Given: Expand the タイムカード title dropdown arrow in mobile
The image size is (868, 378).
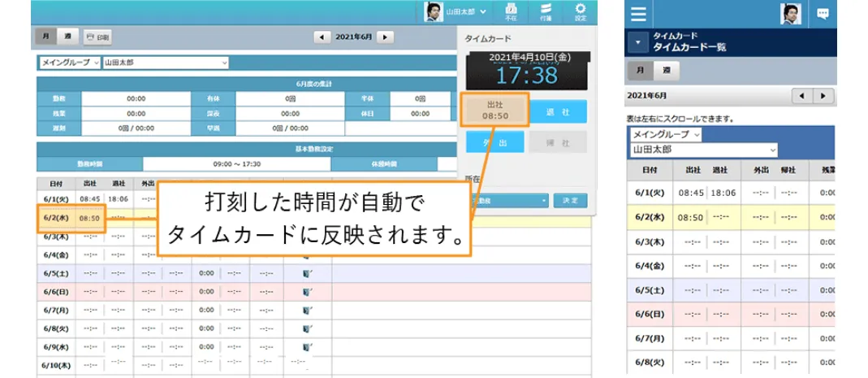Looking at the screenshot, I should (x=638, y=42).
